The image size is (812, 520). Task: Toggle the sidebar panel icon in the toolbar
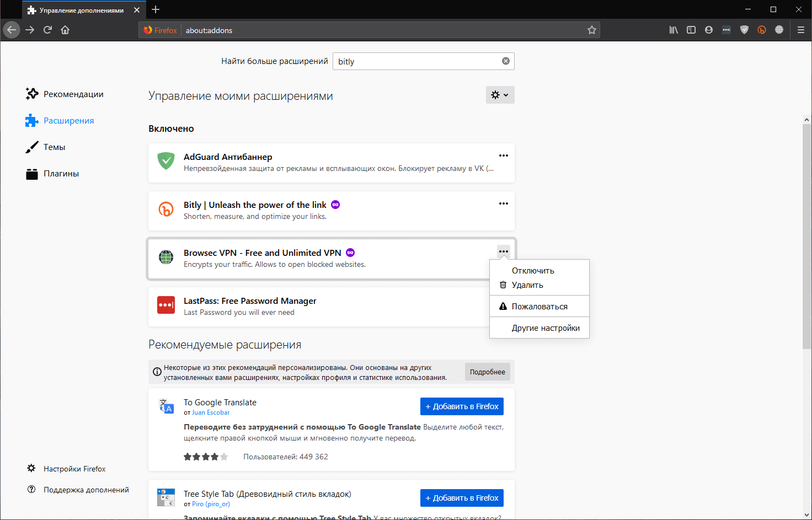pos(691,30)
